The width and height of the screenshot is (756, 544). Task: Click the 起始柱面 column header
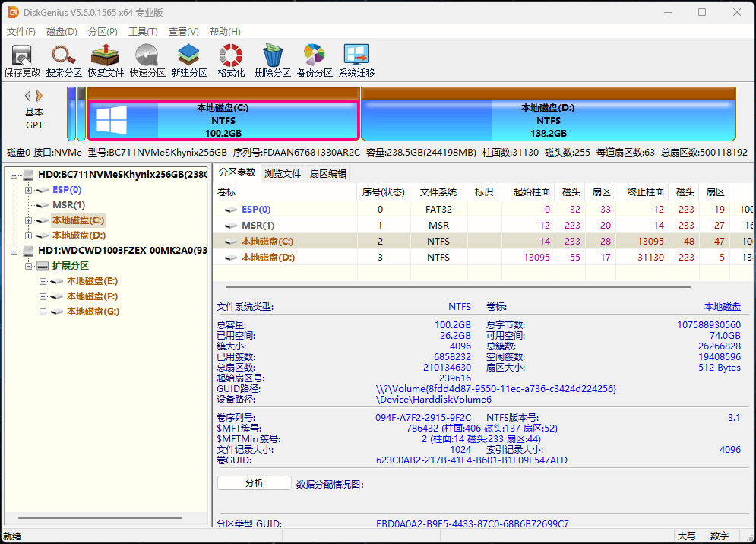(x=528, y=192)
